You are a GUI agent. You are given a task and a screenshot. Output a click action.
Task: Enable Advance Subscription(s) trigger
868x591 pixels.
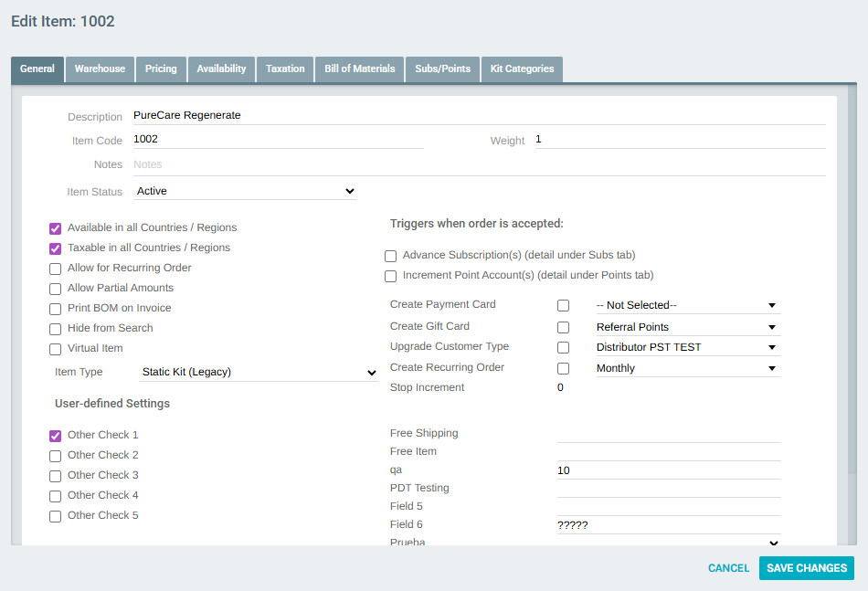(390, 256)
